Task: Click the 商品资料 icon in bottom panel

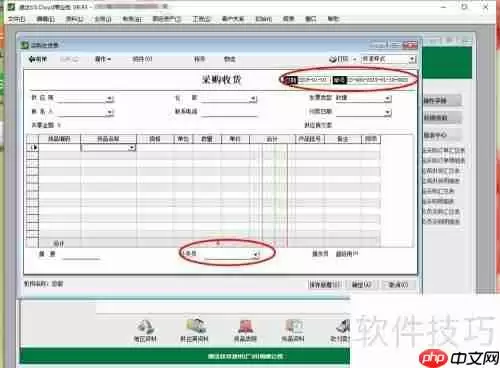Action: (x=293, y=326)
